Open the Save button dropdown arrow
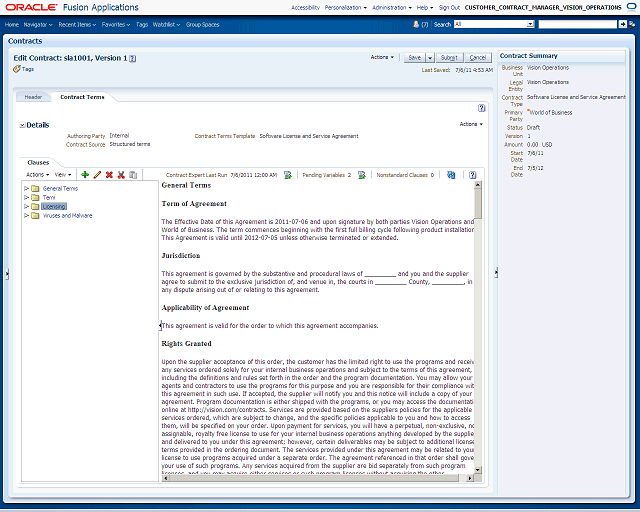This screenshot has width=640, height=512. (430, 58)
